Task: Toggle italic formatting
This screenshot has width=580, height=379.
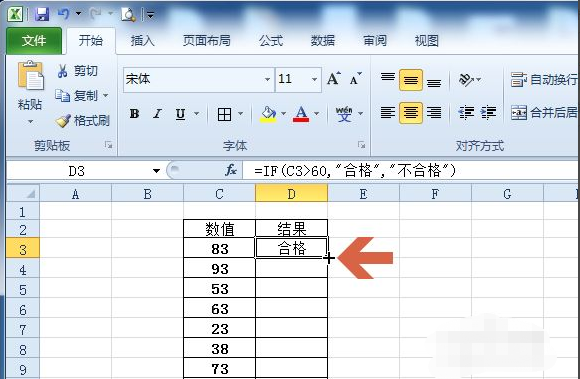Action: (x=157, y=114)
